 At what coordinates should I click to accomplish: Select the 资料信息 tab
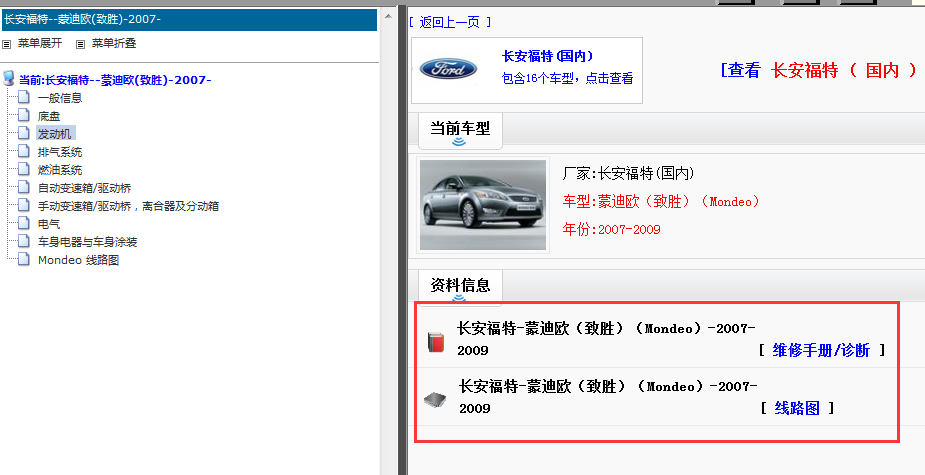[460, 286]
